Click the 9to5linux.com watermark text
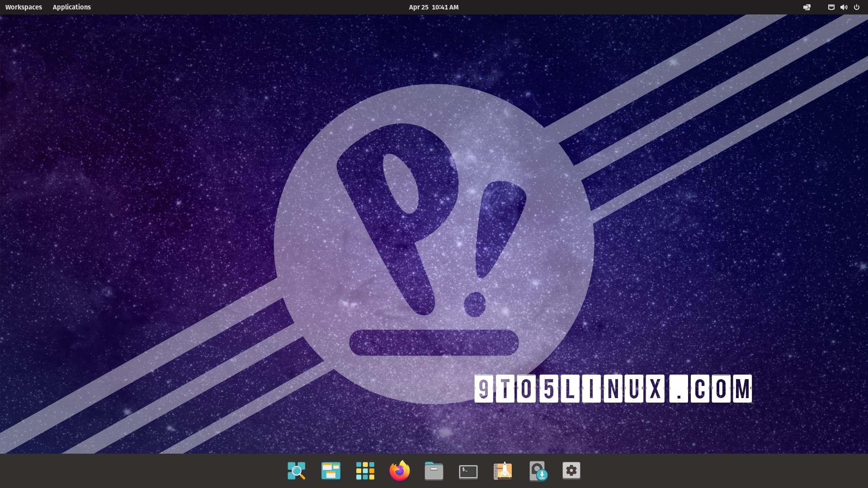Viewport: 868px width, 488px height. 613,389
